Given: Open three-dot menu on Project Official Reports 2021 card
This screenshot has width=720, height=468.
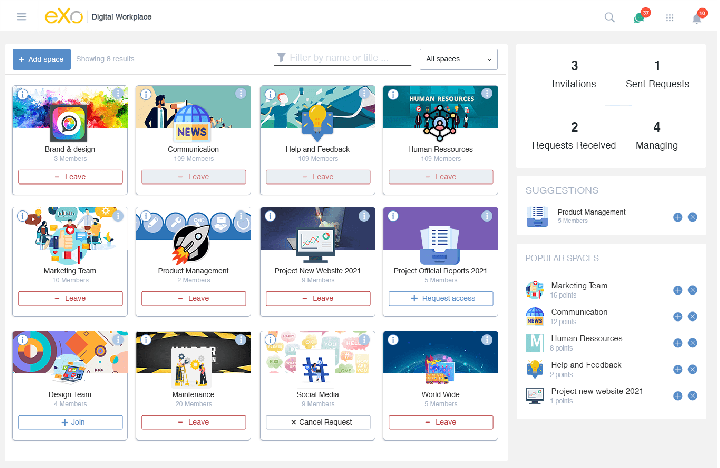Looking at the screenshot, I should pyautogui.click(x=487, y=215).
